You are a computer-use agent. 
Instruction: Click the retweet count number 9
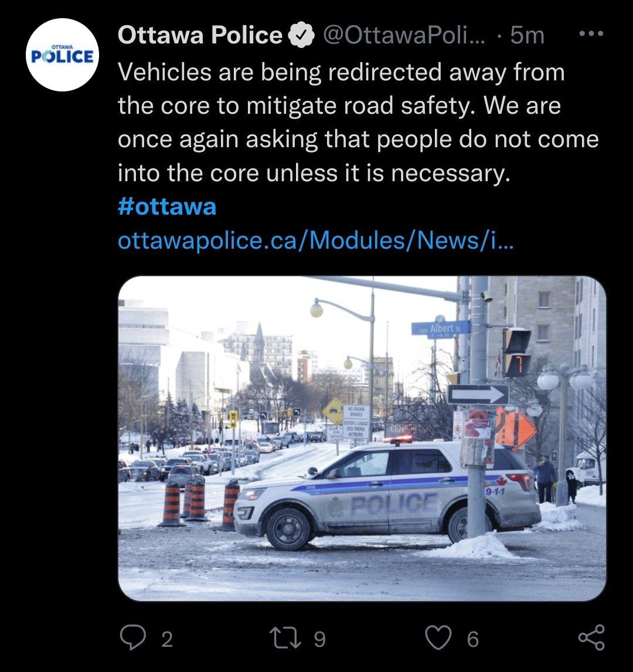[320, 639]
